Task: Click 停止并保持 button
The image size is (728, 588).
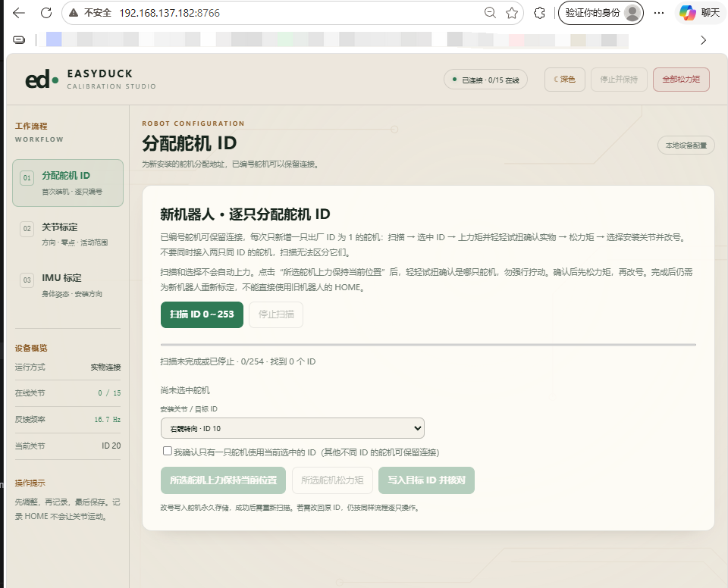Action: pos(619,80)
